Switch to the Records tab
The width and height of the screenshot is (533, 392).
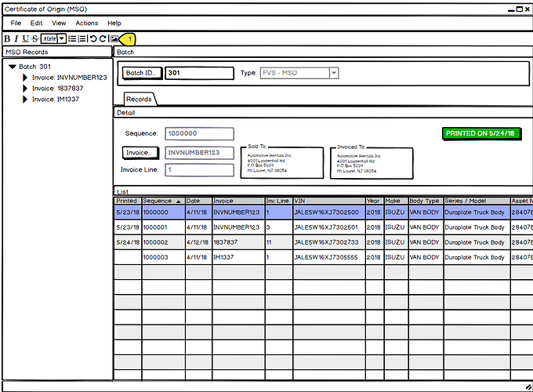point(139,100)
